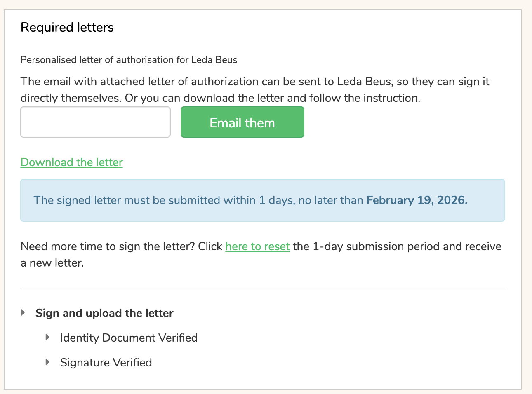
Task: Expand the Identity Document Verified triangle
Action: tap(48, 338)
